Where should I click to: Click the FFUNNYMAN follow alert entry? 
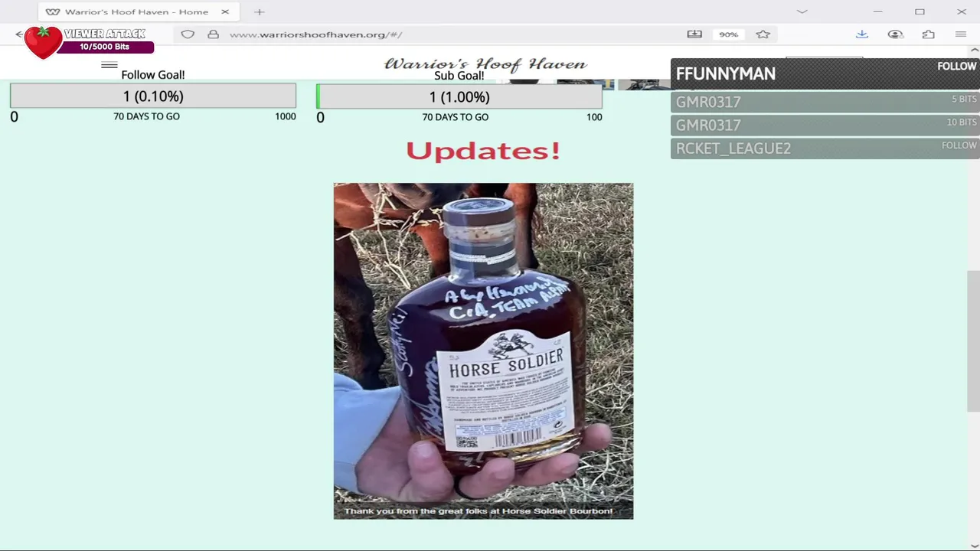825,73
